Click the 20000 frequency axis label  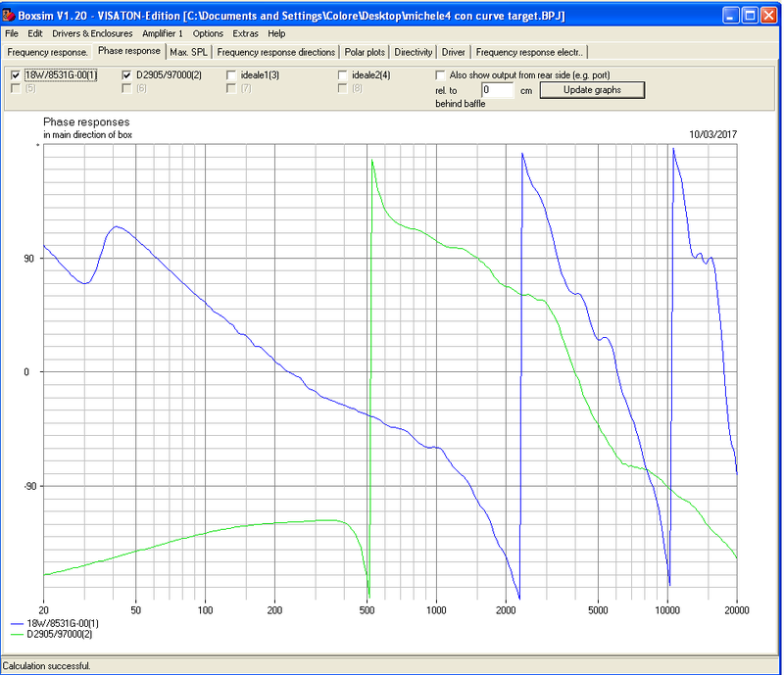(x=737, y=610)
